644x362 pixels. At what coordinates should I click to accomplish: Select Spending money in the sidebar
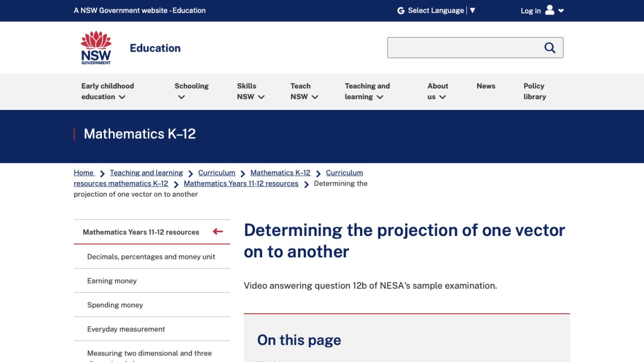coord(115,305)
